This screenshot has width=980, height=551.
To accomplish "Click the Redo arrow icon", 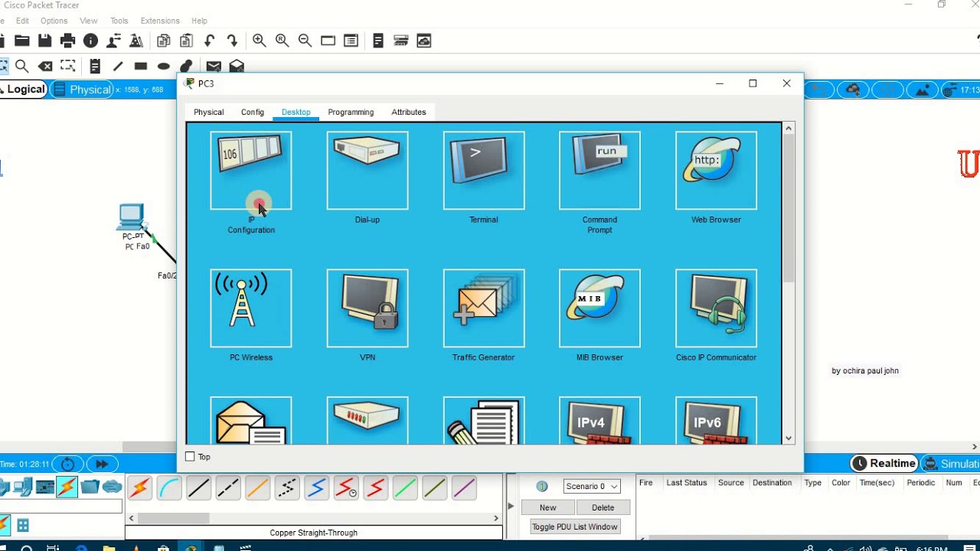I will [x=232, y=41].
